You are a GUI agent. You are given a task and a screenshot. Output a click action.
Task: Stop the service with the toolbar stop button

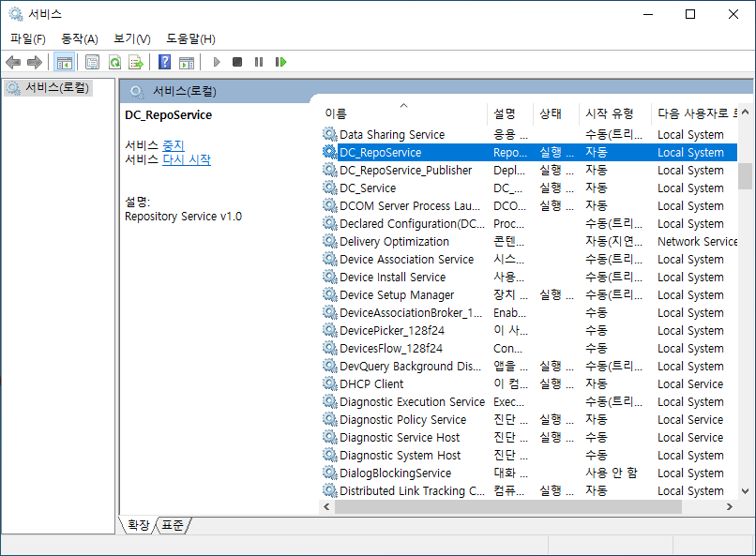pos(237,62)
